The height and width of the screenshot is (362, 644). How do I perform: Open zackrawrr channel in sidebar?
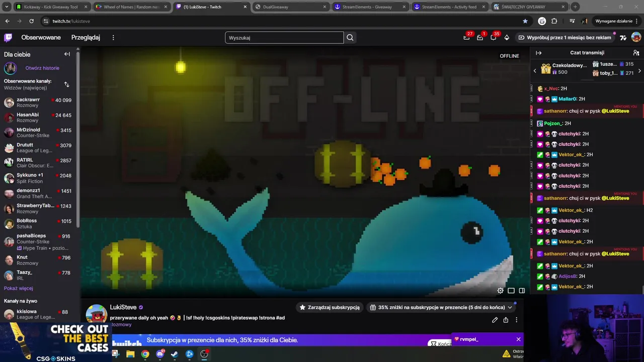pyautogui.click(x=38, y=102)
